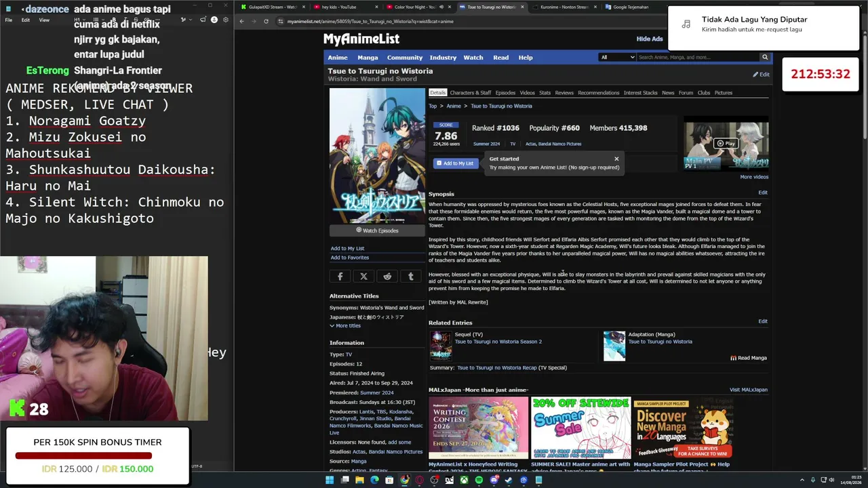The height and width of the screenshot is (488, 868).
Task: Switch to the Videos tab
Action: [527, 93]
